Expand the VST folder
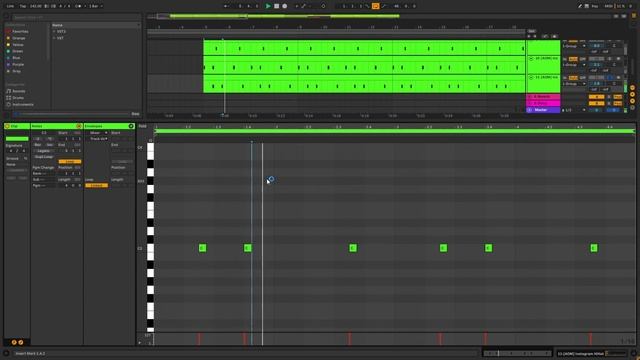Image resolution: width=640 pixels, height=360 pixels. [54, 38]
